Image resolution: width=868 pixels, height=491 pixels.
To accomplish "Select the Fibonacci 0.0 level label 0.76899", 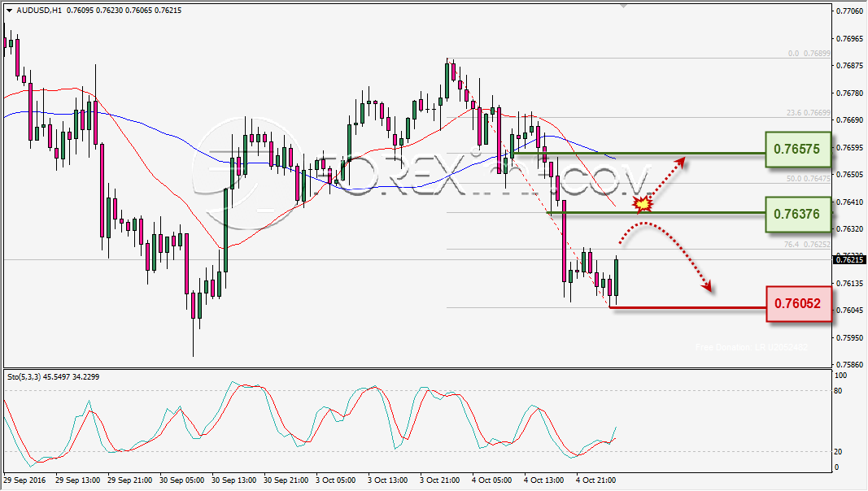I will 809,54.
